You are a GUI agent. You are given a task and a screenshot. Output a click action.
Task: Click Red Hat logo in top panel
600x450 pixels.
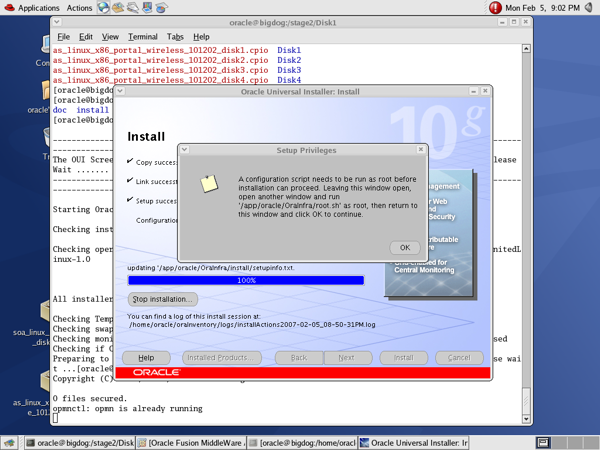tap(9, 7)
